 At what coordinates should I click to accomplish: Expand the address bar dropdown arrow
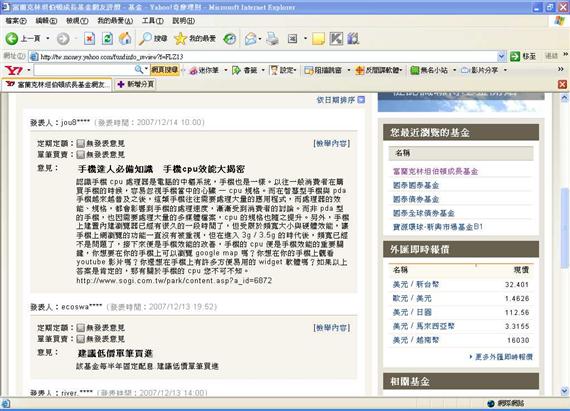(x=501, y=56)
